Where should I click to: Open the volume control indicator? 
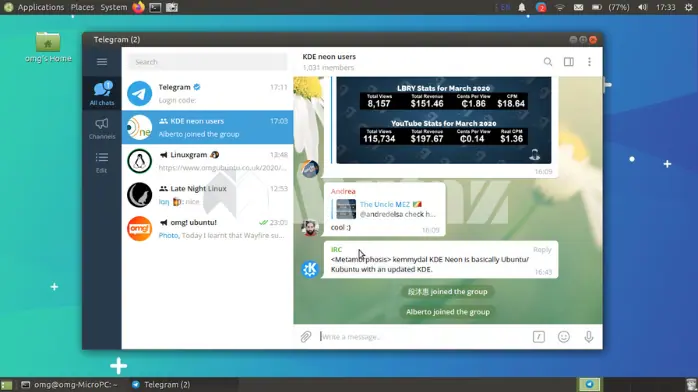pos(642,7)
